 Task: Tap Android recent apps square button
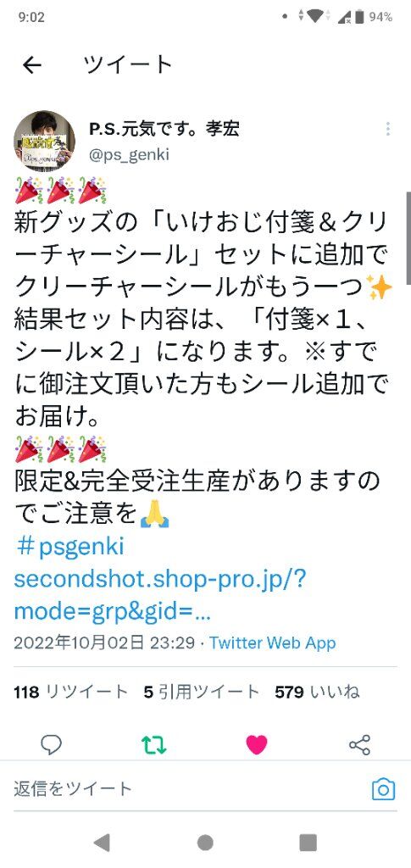(x=308, y=843)
